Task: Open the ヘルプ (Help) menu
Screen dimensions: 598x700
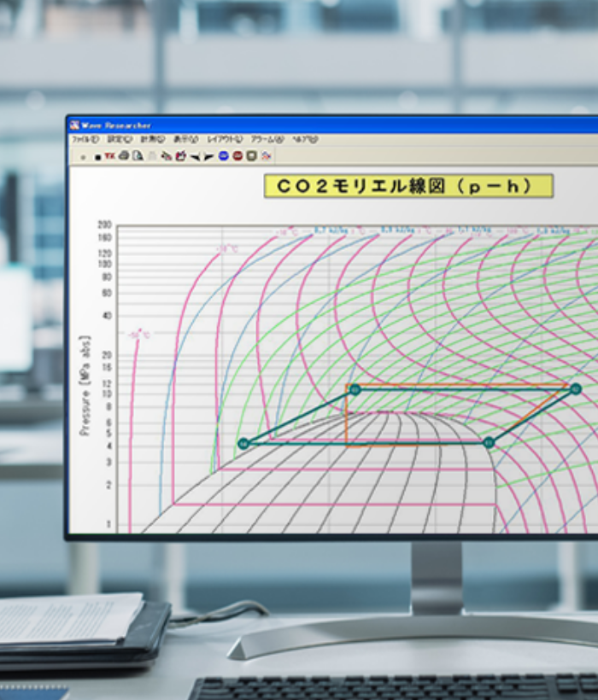Action: (x=305, y=140)
